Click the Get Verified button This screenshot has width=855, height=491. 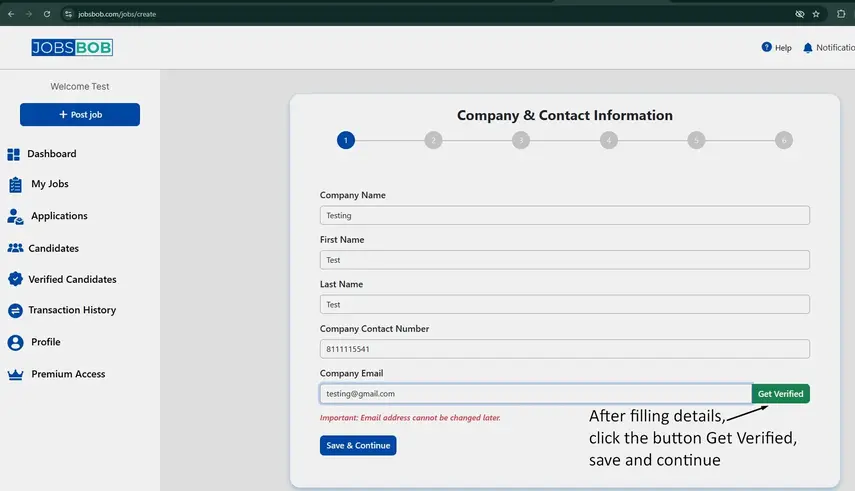tap(780, 394)
